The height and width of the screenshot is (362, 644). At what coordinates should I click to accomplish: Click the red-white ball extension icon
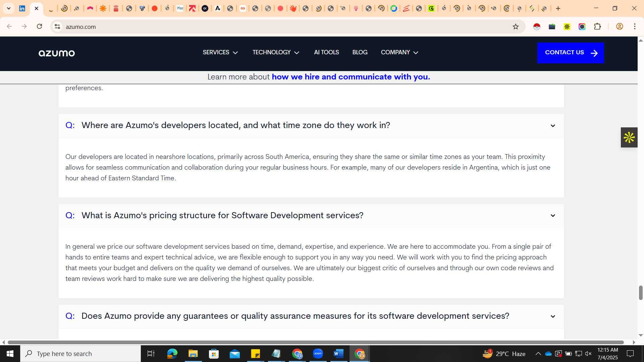point(537,26)
